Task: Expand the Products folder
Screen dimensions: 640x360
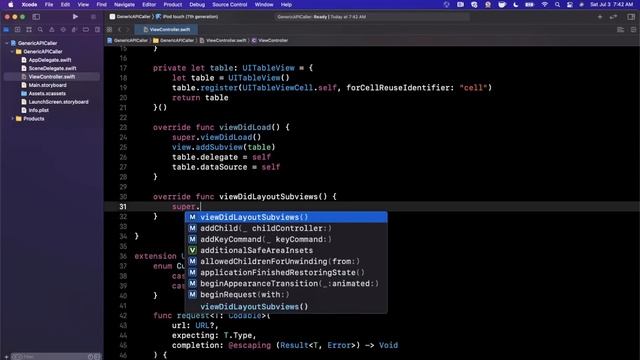Action: (12, 119)
